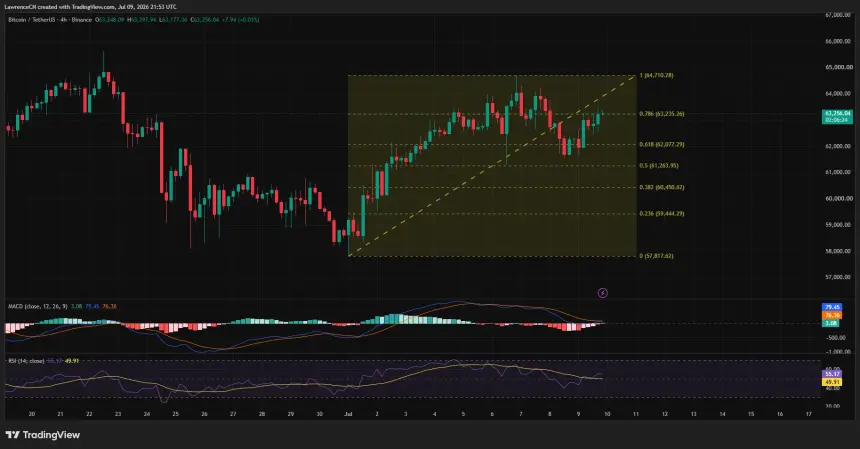Click 62,000.00 on the price axis
The width and height of the screenshot is (860, 449).
pyautogui.click(x=839, y=146)
